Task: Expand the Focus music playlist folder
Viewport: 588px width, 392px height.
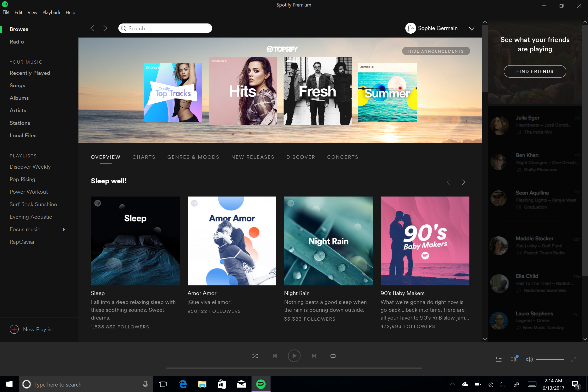Action: (x=64, y=229)
